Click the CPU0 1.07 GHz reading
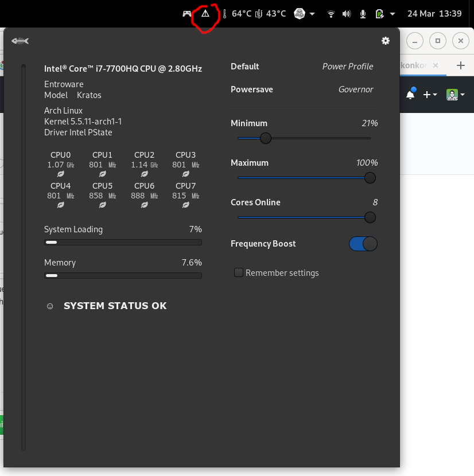 click(60, 165)
